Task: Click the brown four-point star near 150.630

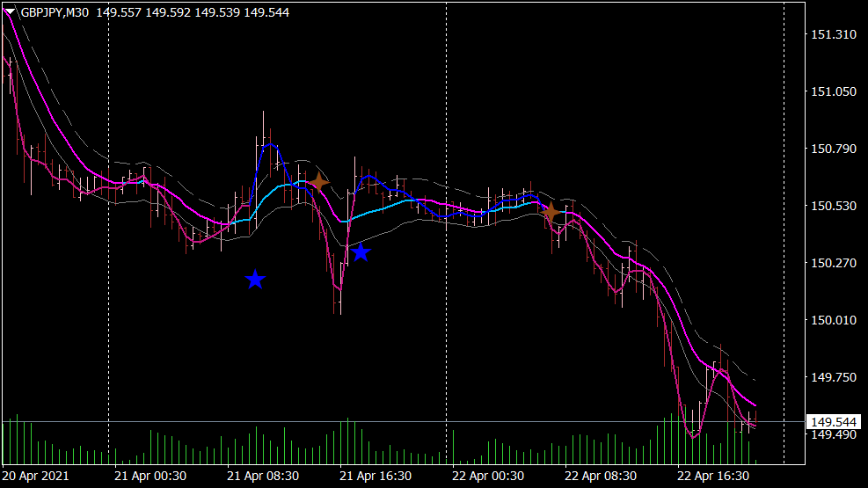Action: [x=319, y=182]
